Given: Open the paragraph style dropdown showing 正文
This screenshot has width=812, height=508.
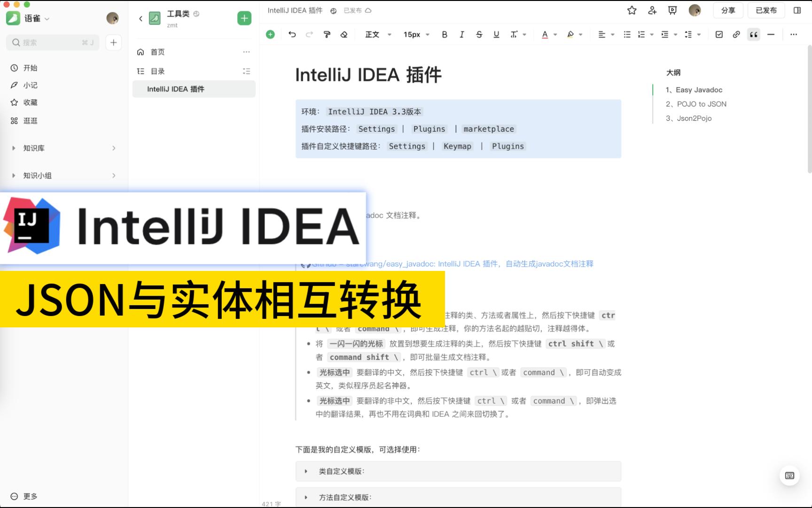Looking at the screenshot, I should (x=378, y=34).
